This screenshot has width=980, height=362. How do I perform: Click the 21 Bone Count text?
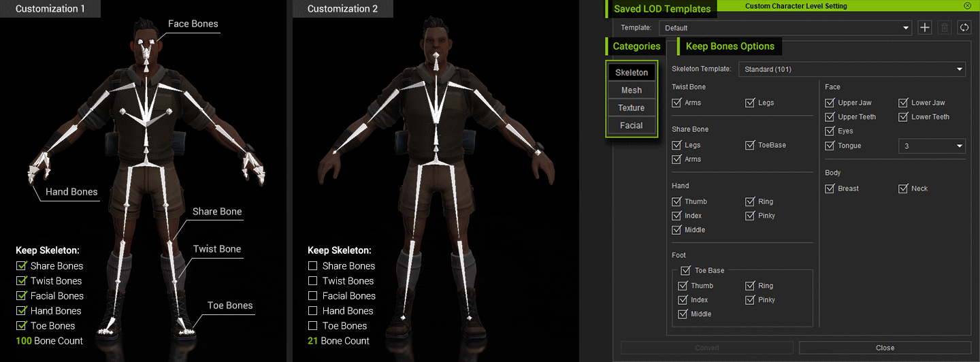(x=339, y=341)
